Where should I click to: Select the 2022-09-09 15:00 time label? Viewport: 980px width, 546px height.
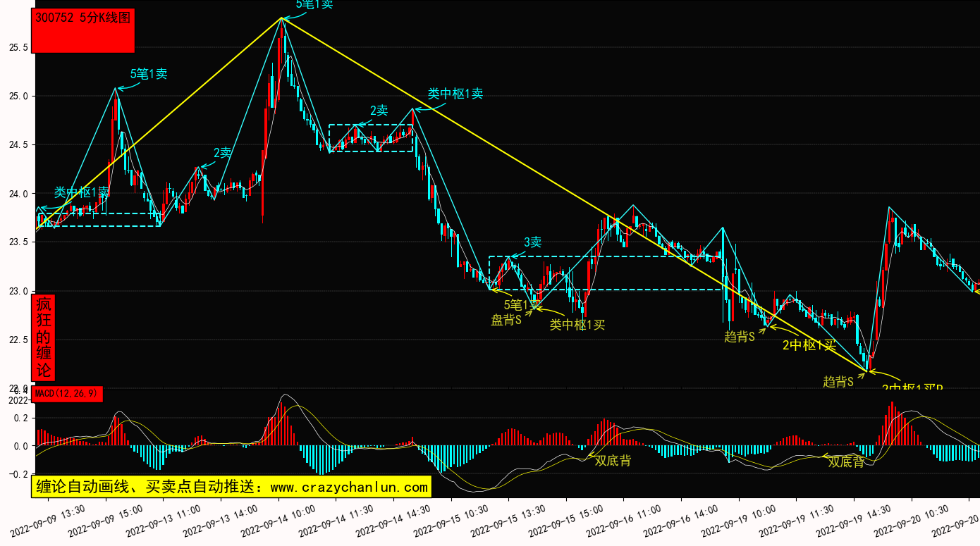106,519
